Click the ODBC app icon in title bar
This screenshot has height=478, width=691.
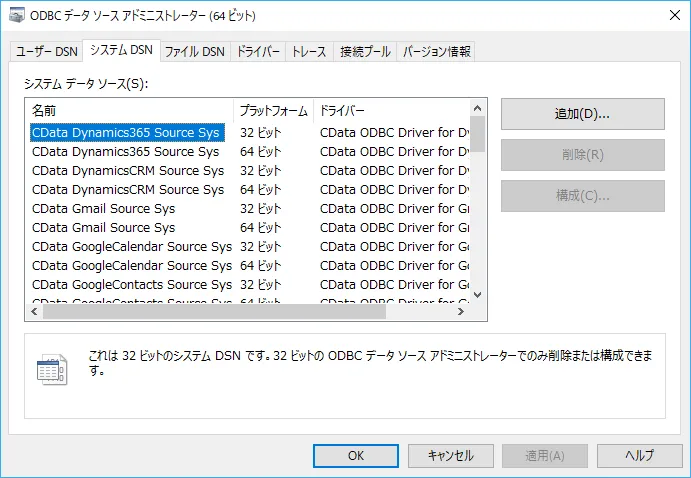click(17, 16)
